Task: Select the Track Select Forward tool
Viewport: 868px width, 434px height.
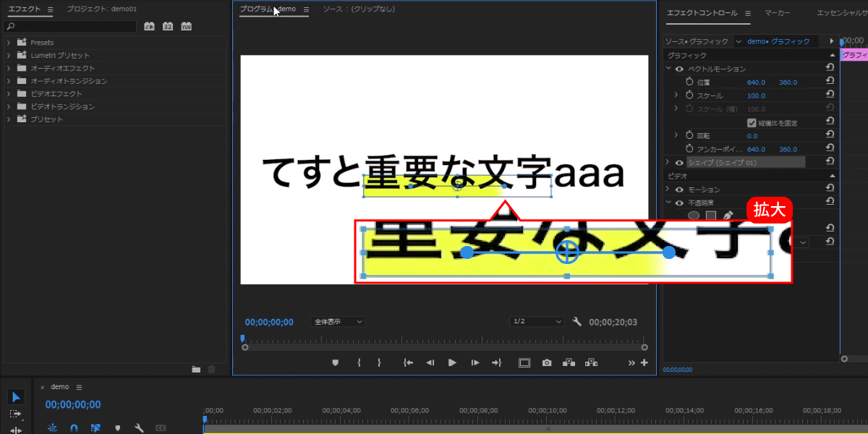Action: point(16,414)
